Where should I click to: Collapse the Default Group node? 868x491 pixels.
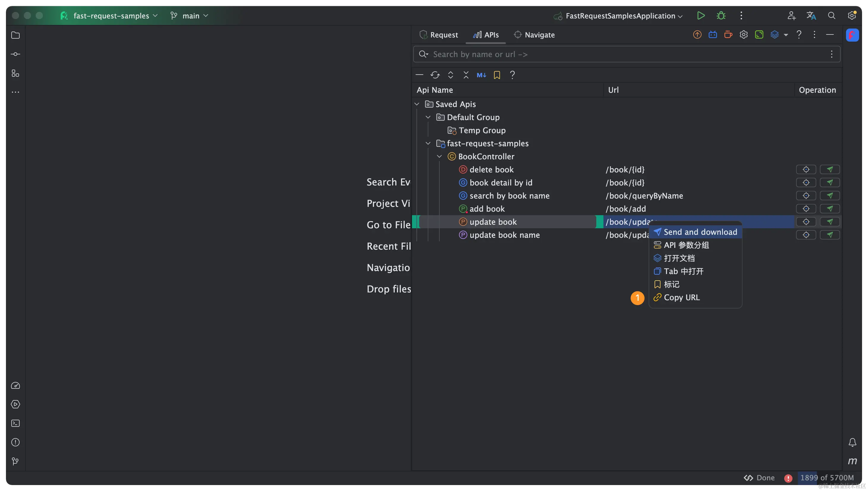[428, 117]
